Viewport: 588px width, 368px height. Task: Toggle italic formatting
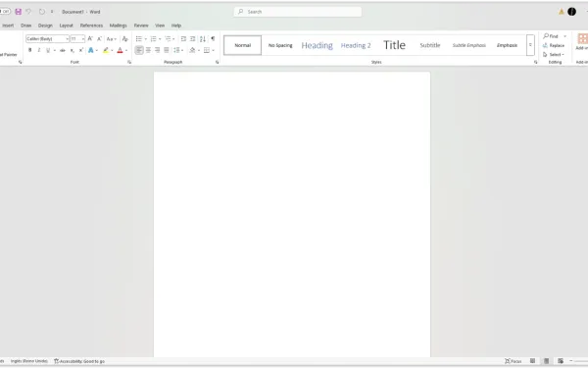[39, 50]
